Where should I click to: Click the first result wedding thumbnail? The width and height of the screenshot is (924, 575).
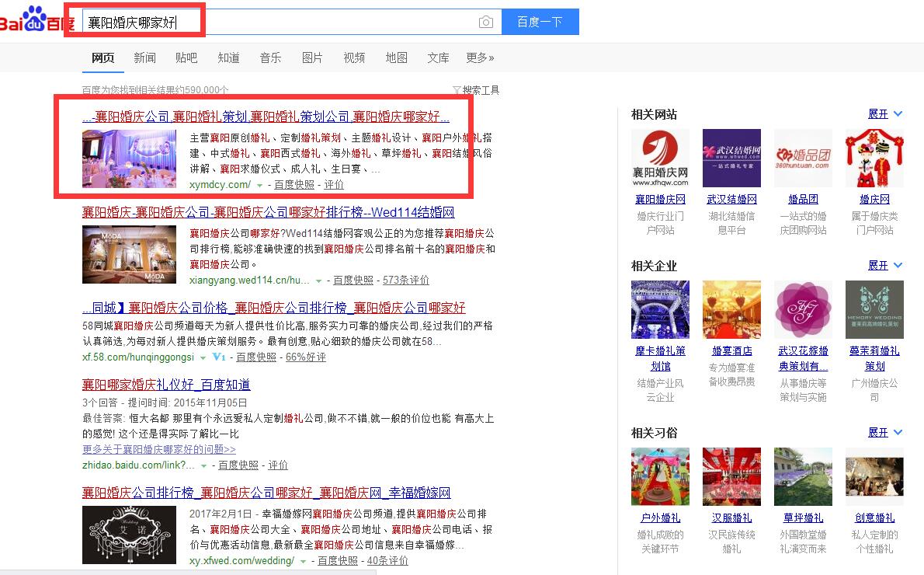[129, 159]
